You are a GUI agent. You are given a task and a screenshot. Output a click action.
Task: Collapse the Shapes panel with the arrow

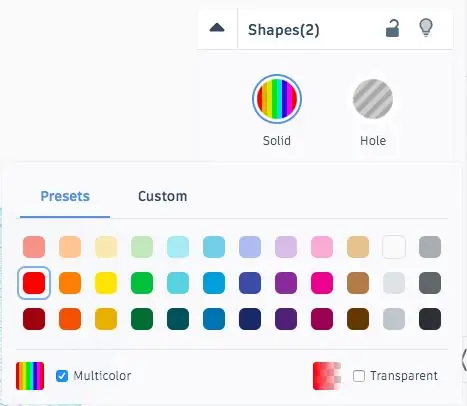point(217,28)
